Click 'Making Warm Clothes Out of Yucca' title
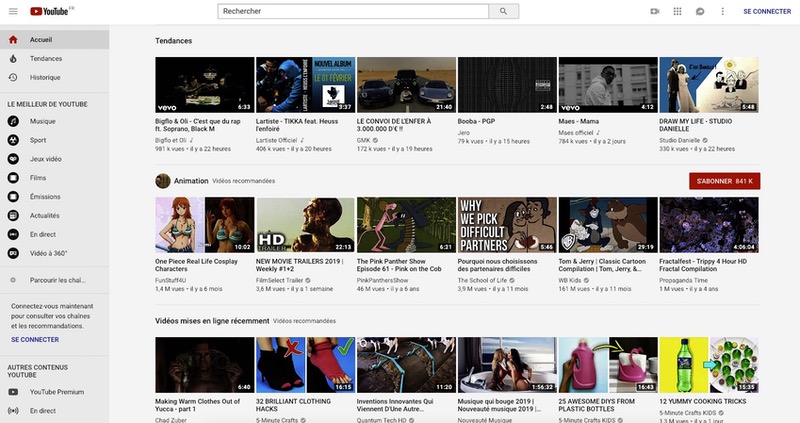Viewport: 800px width, 423px height. (x=197, y=405)
